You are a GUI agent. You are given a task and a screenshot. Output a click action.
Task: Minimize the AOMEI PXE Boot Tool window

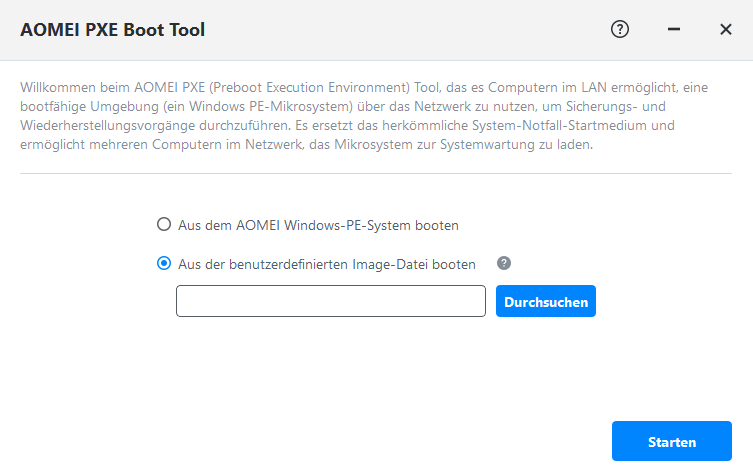pyautogui.click(x=674, y=30)
